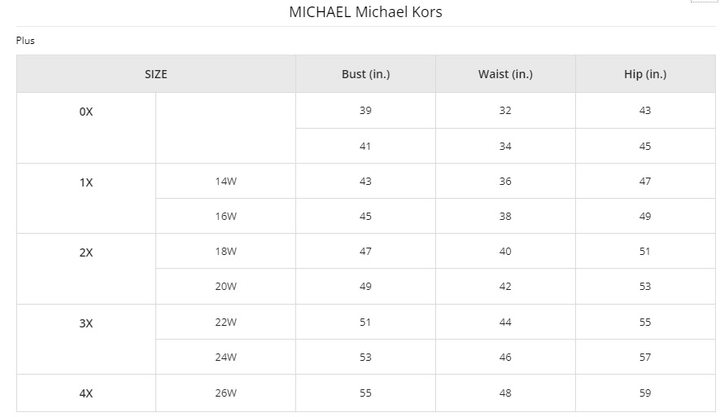Select the 2X size row label
The height and width of the screenshot is (417, 720).
[86, 252]
